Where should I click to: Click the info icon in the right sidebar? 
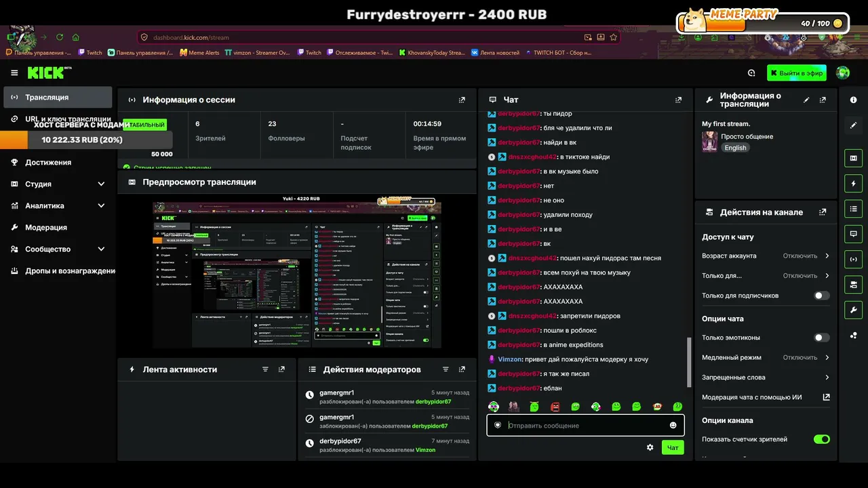pyautogui.click(x=853, y=100)
